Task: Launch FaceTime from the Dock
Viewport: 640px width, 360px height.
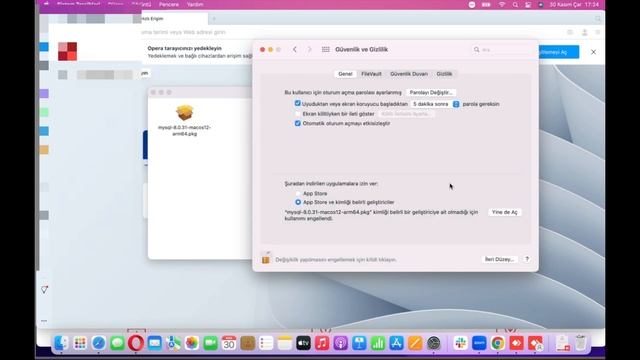Action: (210, 343)
